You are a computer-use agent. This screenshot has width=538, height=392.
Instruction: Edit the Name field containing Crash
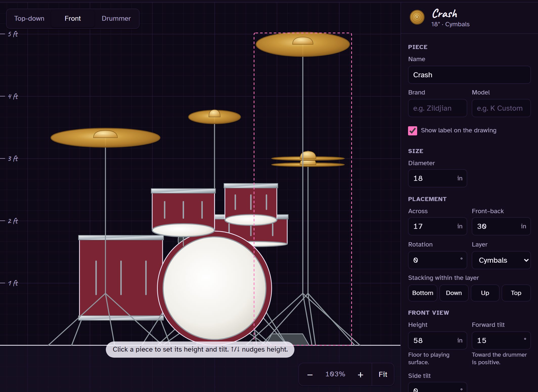(x=469, y=75)
